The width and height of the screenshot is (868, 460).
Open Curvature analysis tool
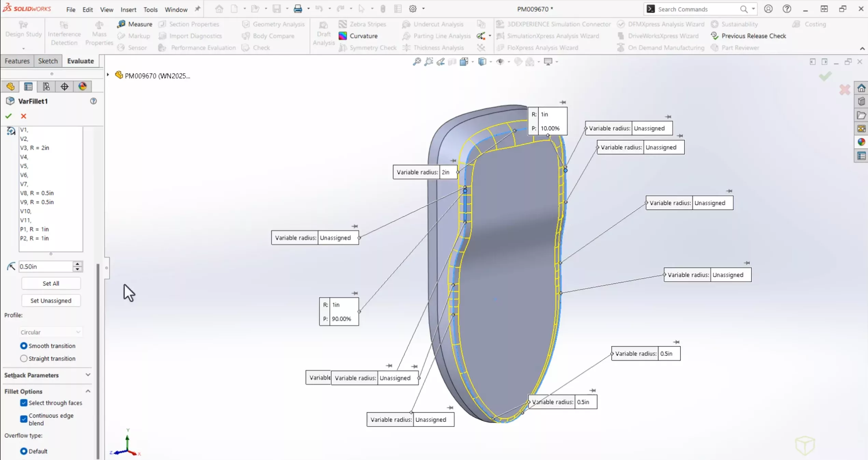coord(357,36)
